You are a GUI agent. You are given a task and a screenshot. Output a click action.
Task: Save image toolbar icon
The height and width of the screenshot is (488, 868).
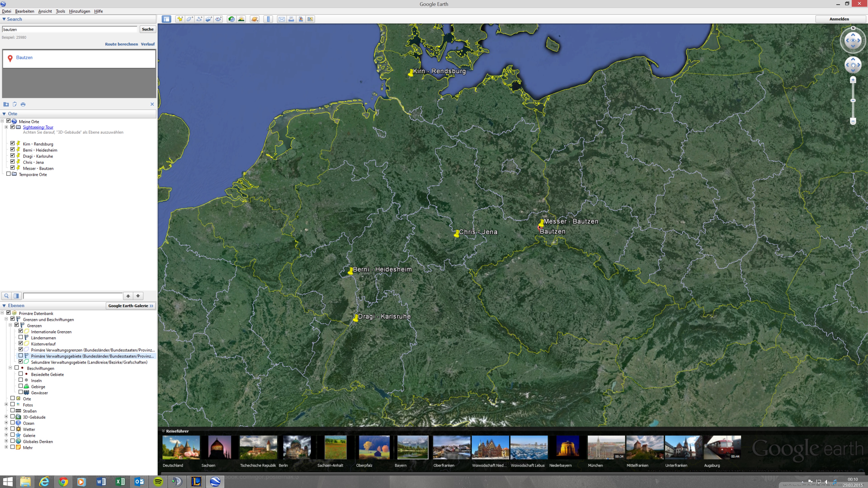(310, 19)
